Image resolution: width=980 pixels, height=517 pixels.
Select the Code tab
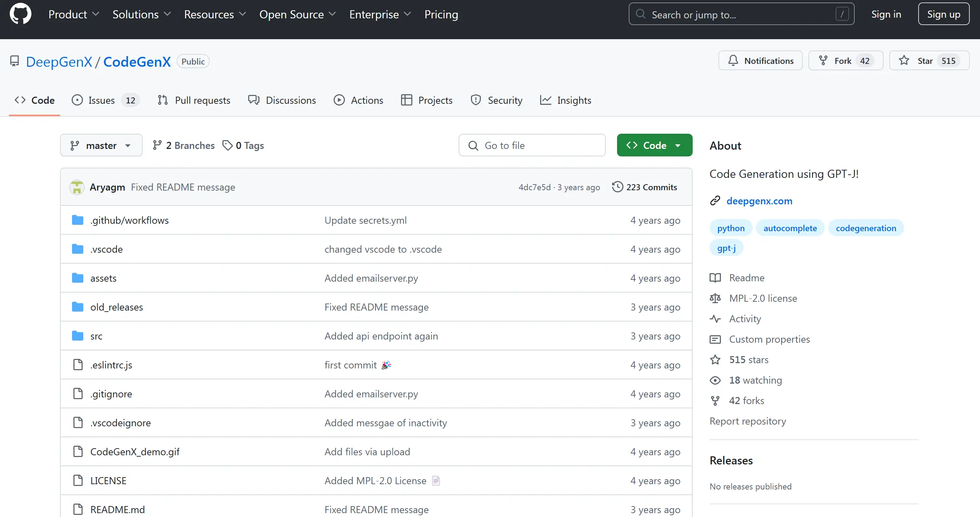[x=35, y=101]
